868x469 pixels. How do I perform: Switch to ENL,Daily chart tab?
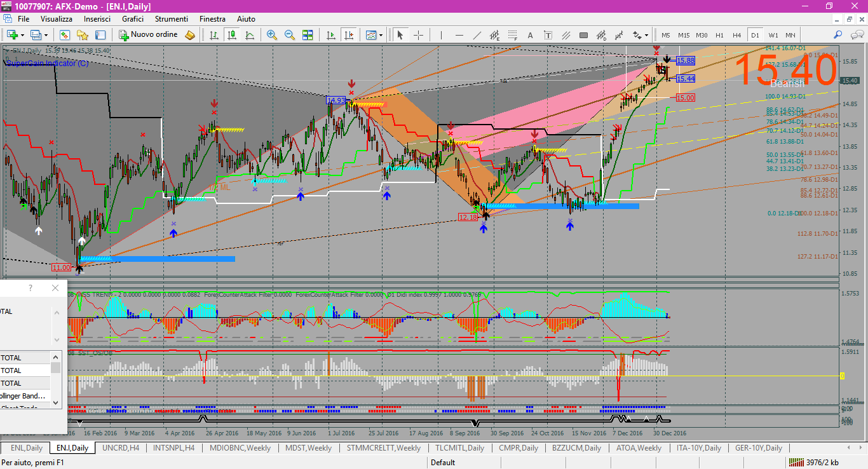(x=27, y=448)
